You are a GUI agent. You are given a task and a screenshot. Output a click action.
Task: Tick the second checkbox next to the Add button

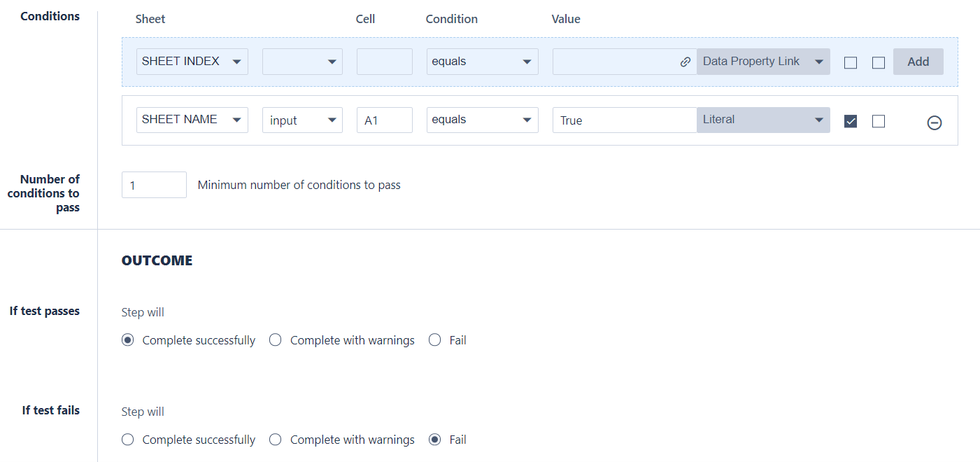point(879,63)
